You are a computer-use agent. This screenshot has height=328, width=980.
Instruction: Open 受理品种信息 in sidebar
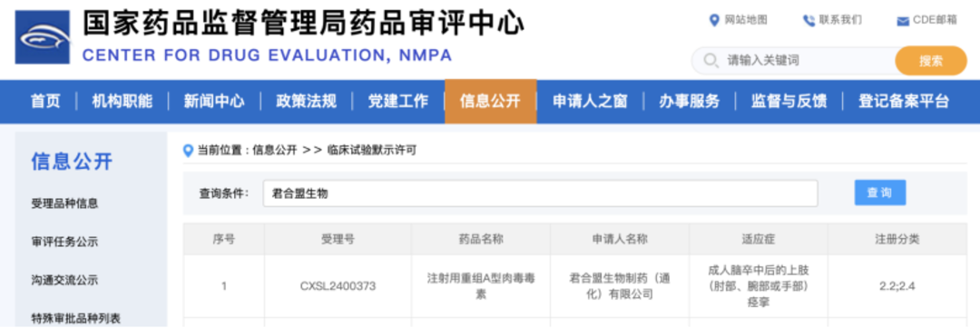(64, 204)
